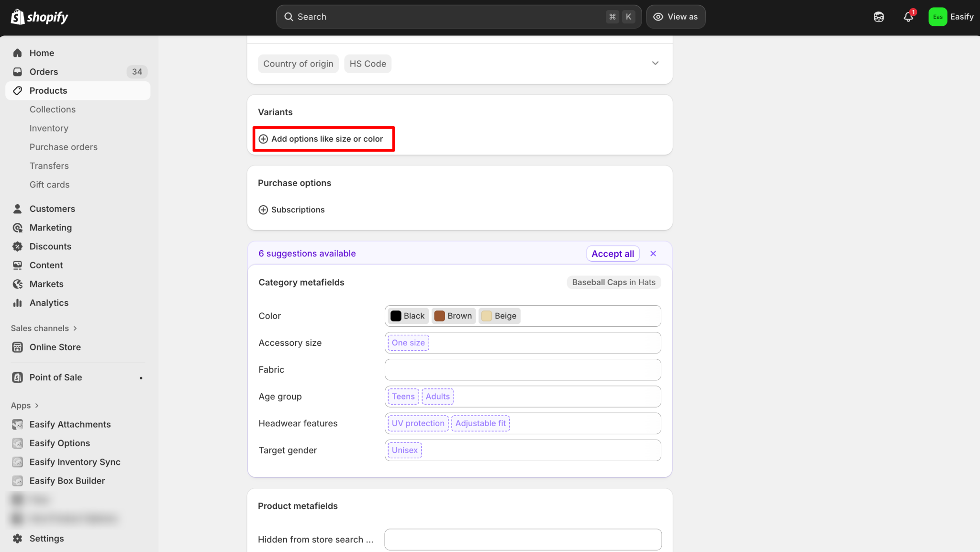Go to Point of Sale channel
980x552 pixels.
pyautogui.click(x=56, y=377)
